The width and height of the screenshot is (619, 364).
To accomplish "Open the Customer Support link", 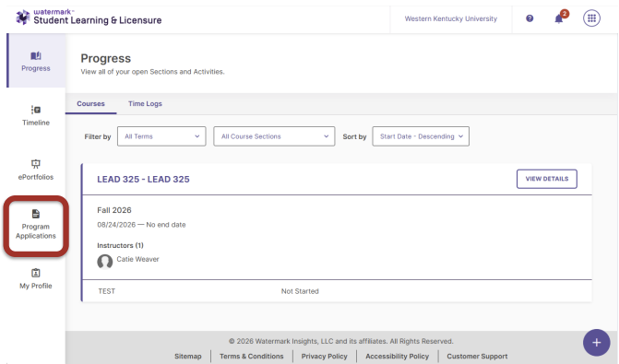I will pos(477,356).
